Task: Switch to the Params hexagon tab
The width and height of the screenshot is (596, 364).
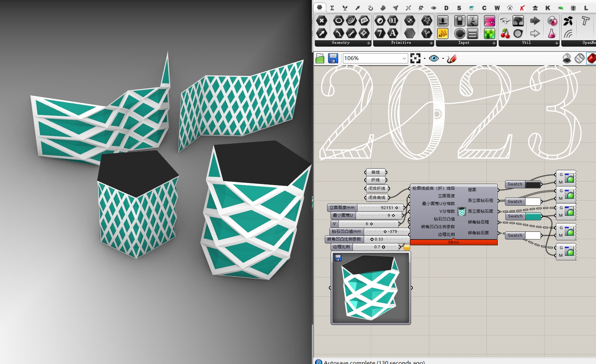Action: [x=319, y=7]
